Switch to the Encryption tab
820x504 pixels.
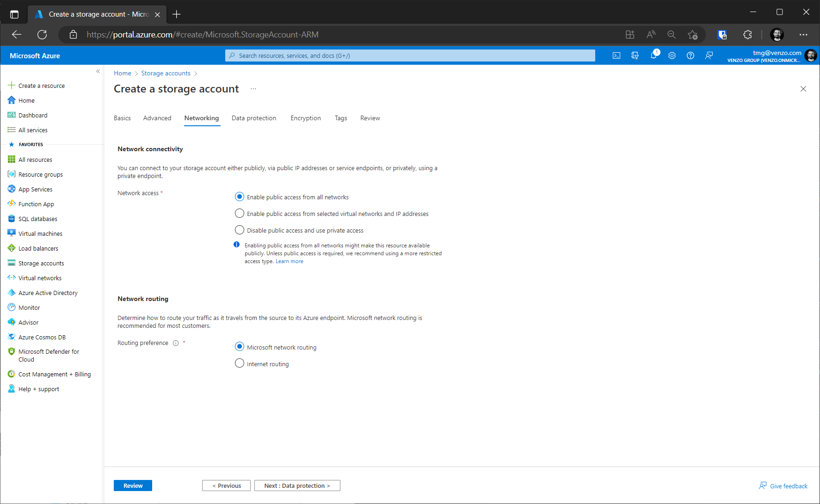click(x=306, y=118)
